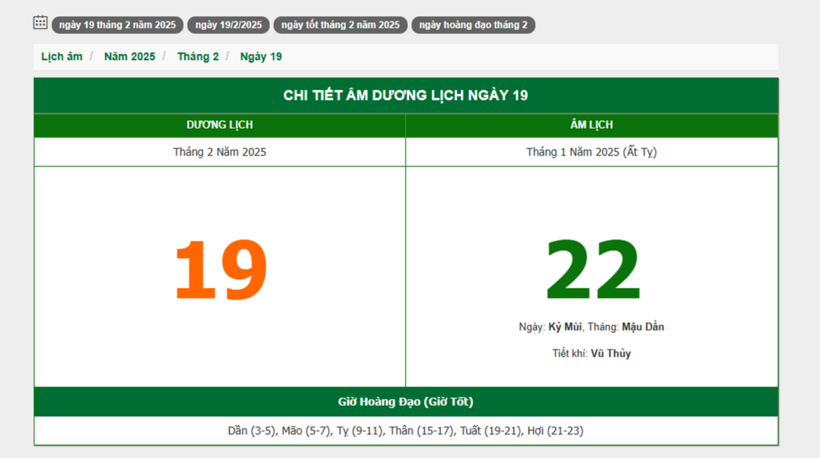
Task: Open the 'ngày 19 tháng 2 năm 2025' tag
Action: pyautogui.click(x=117, y=25)
